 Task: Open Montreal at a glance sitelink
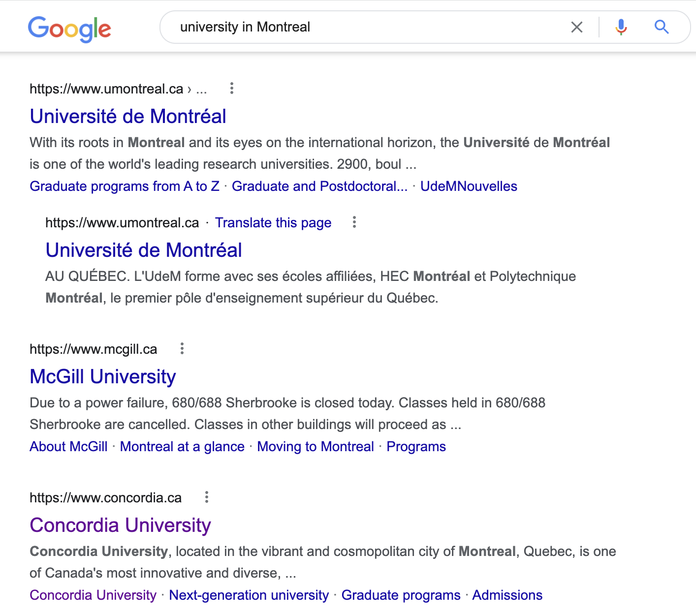click(182, 447)
